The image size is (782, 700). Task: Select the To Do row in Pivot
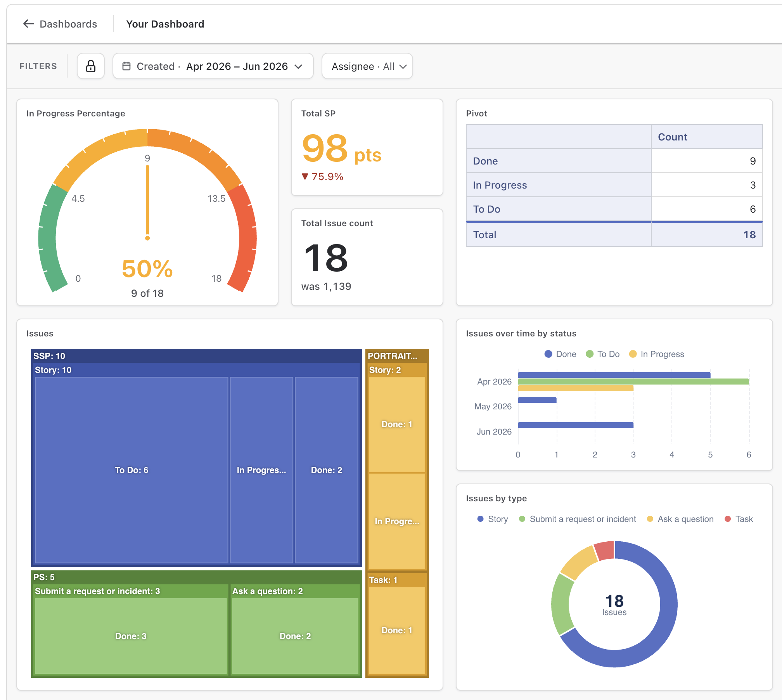click(614, 209)
